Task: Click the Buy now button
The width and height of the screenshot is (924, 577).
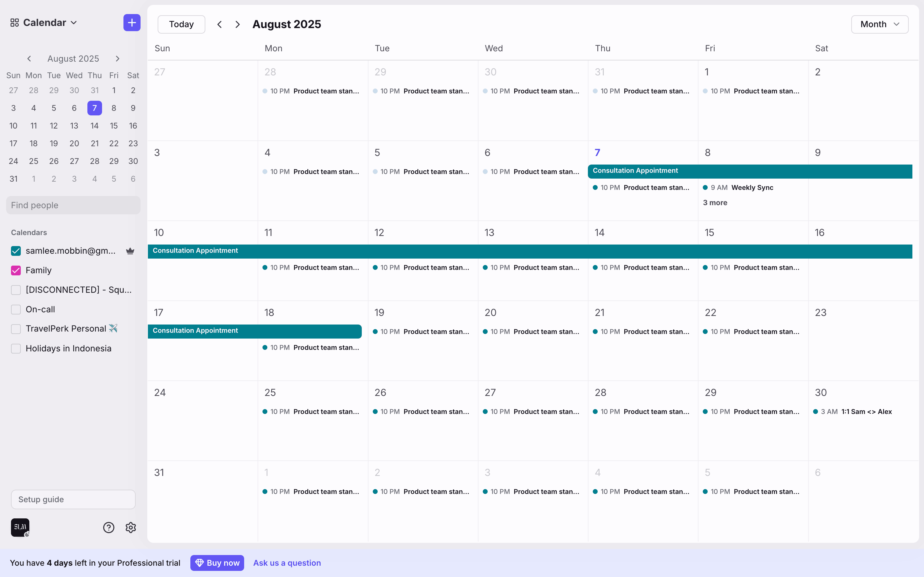Action: [x=217, y=563]
